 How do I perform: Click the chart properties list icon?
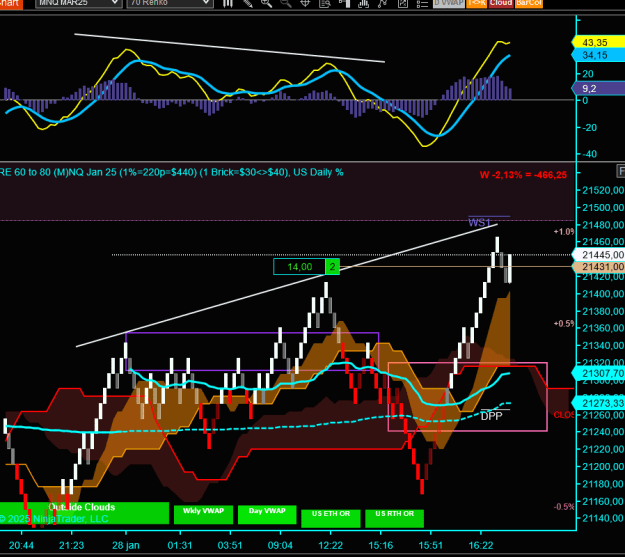click(422, 3)
